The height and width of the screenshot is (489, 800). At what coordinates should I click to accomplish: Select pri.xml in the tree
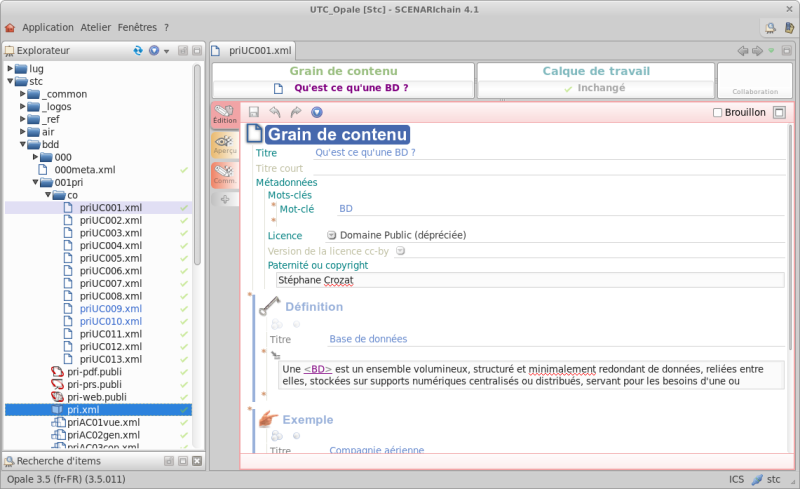tap(83, 409)
